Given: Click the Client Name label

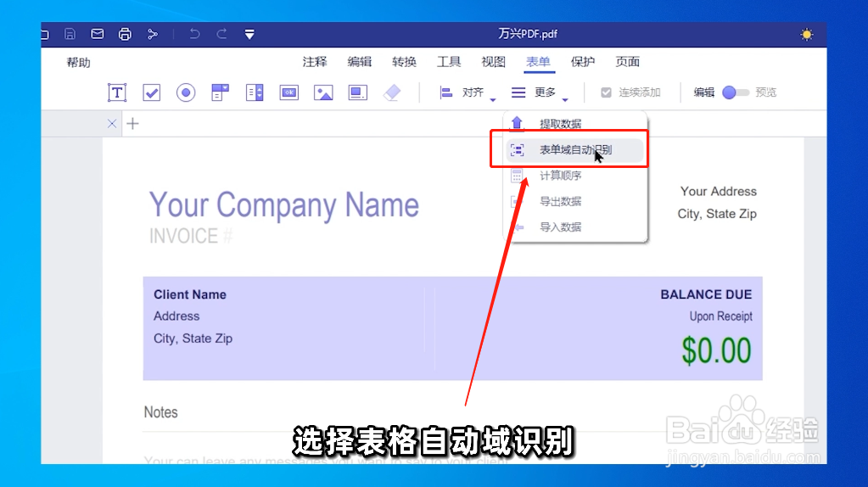Looking at the screenshot, I should [190, 294].
